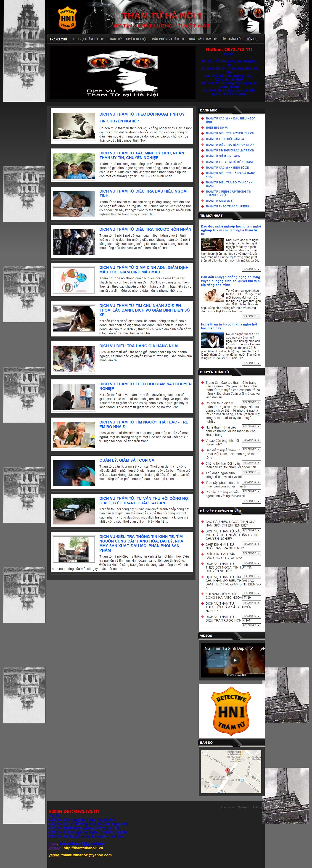The image size is (312, 868).
Task: Open the Văn phòng thám tử menu
Action: (168, 40)
